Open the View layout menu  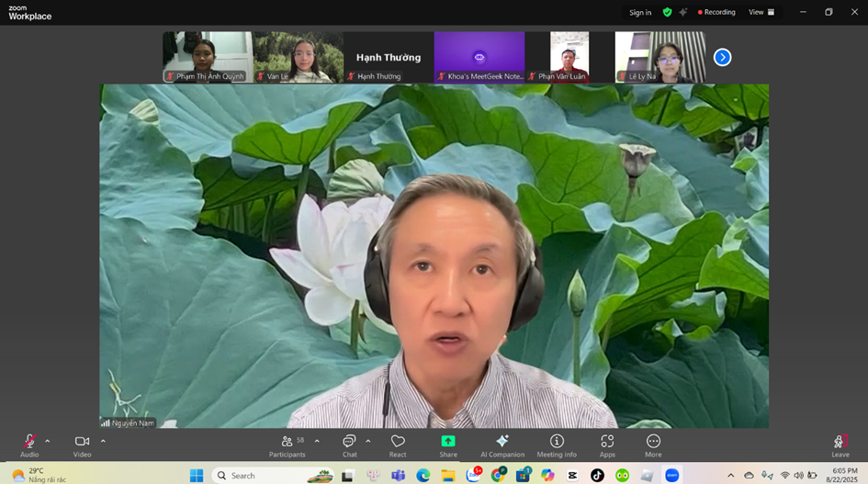[761, 12]
